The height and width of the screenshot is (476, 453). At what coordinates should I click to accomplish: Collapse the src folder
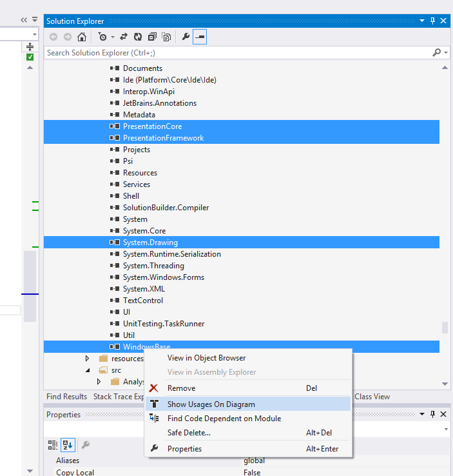[88, 370]
